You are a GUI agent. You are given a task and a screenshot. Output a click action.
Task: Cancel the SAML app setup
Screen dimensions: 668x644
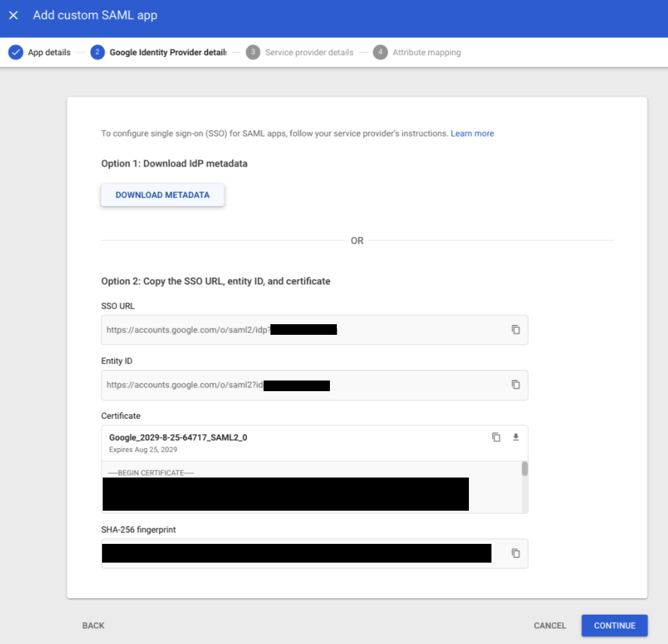[550, 625]
